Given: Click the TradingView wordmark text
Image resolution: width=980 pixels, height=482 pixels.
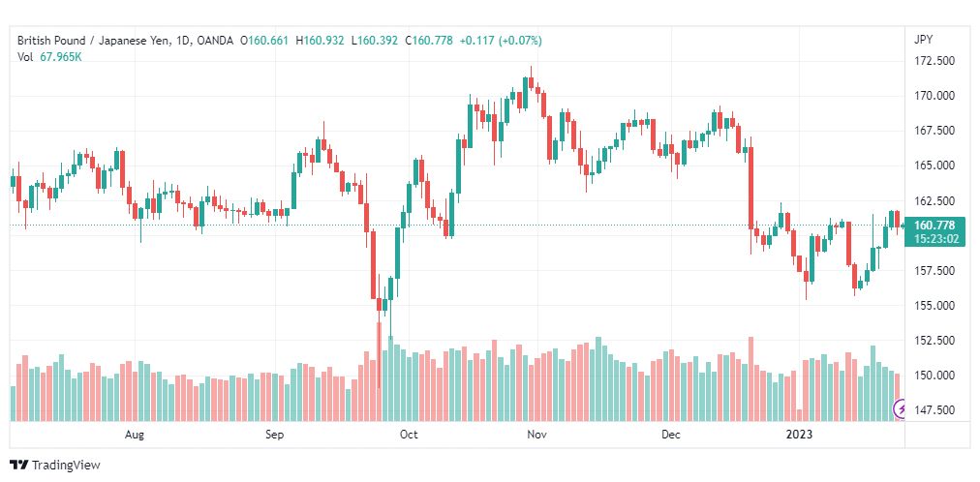Looking at the screenshot, I should (x=66, y=466).
